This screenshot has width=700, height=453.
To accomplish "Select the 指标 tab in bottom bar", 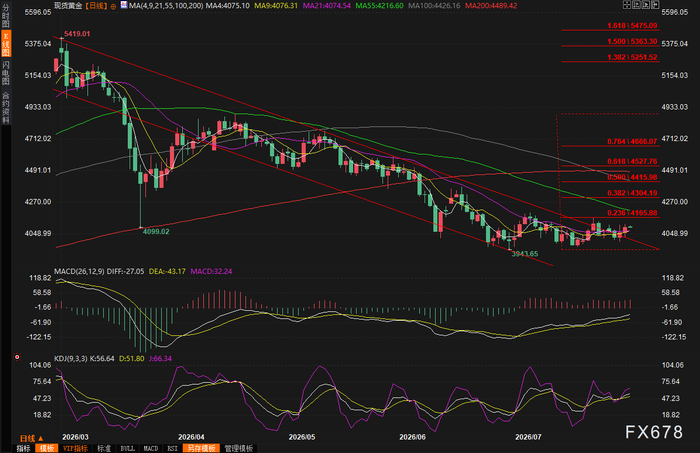I will (23, 448).
